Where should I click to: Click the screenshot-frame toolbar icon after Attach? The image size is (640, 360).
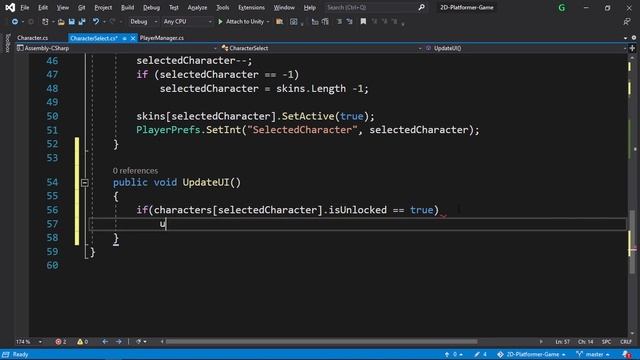tap(293, 22)
